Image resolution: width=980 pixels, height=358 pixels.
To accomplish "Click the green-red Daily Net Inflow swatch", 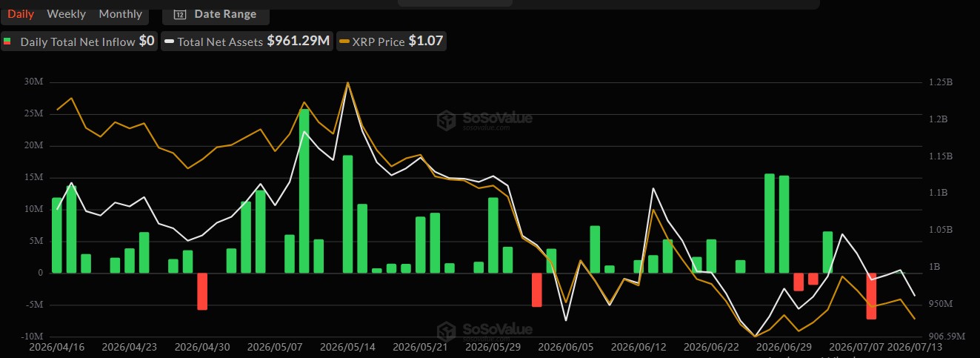I will (7, 42).
